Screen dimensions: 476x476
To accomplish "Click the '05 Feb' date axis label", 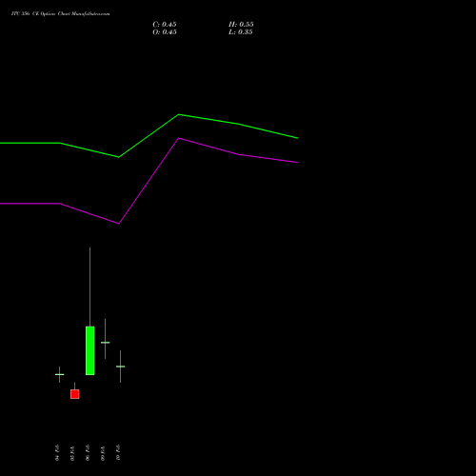I will [x=72, y=453].
